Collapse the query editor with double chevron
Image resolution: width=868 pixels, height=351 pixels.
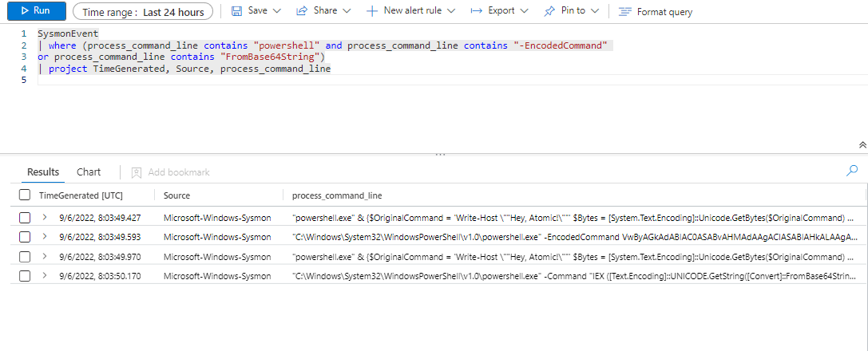coord(862,145)
